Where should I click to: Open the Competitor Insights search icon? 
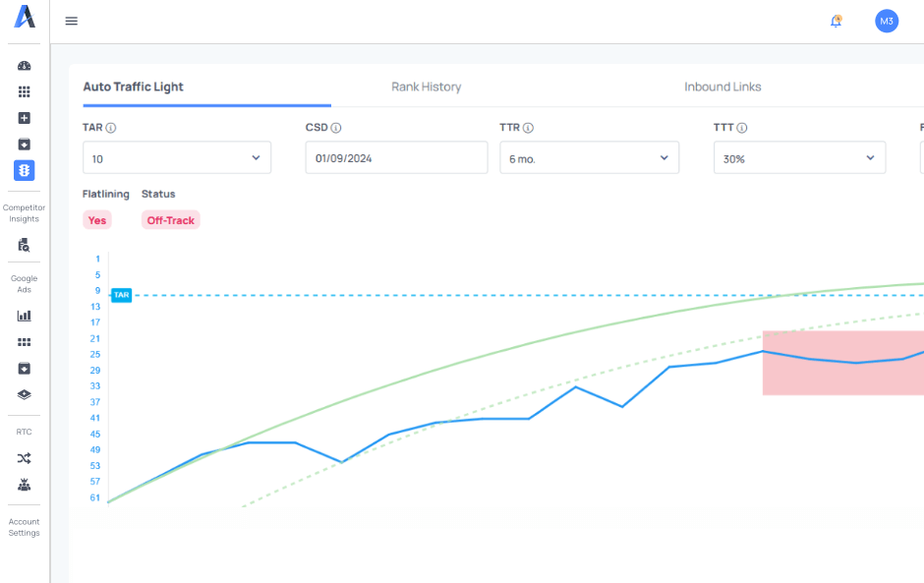[25, 246]
